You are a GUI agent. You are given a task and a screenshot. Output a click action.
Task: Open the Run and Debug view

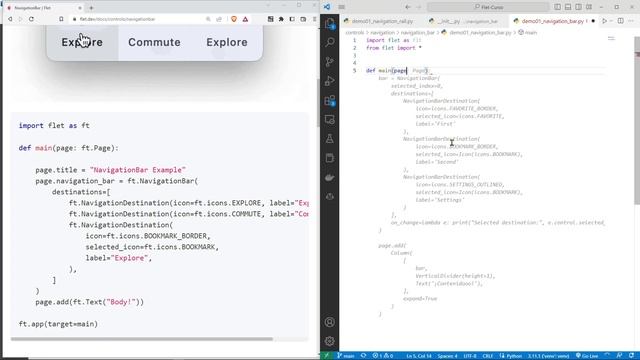[x=330, y=81]
